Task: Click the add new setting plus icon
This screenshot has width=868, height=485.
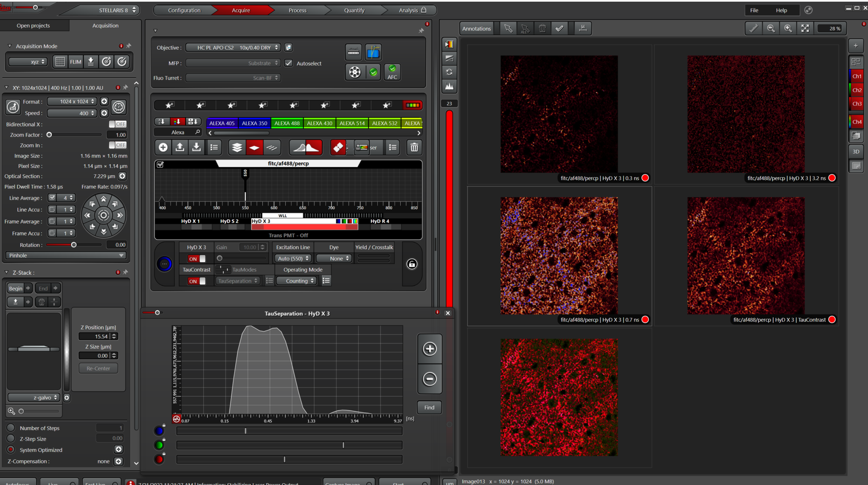Action: [x=163, y=148]
